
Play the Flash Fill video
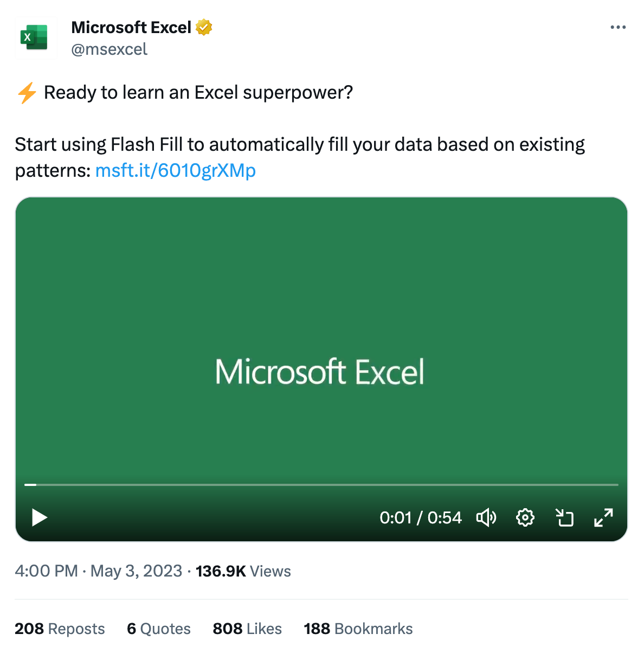click(40, 517)
